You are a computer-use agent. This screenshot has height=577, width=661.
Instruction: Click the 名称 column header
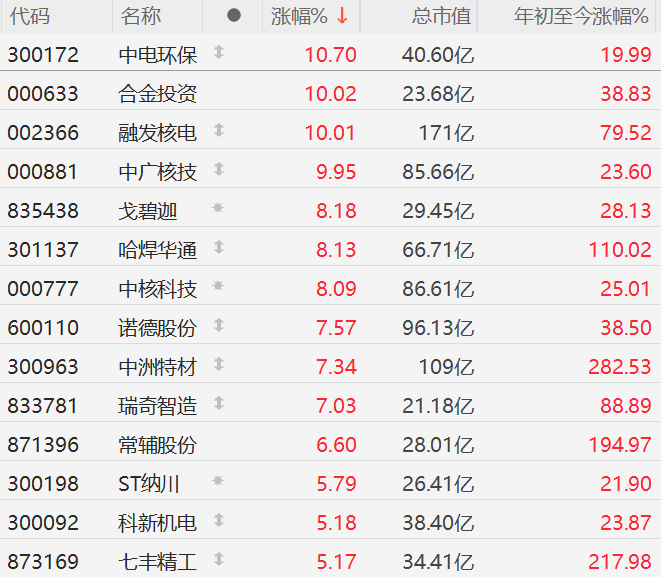141,16
